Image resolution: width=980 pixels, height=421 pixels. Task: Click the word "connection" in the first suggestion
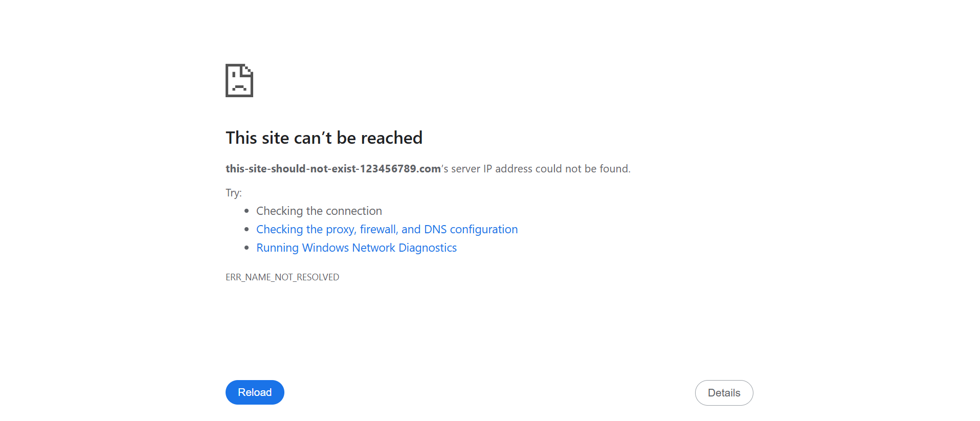tap(354, 211)
